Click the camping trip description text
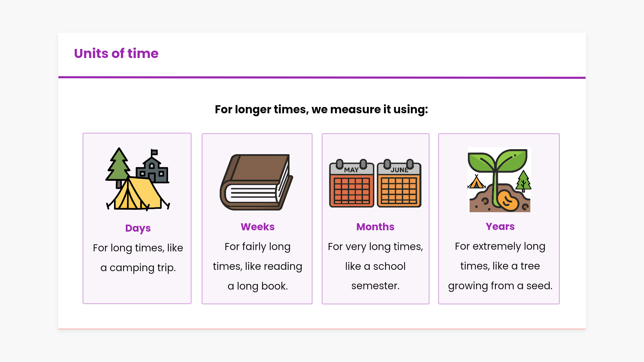Viewport: 644px width, 362px height. [138, 257]
